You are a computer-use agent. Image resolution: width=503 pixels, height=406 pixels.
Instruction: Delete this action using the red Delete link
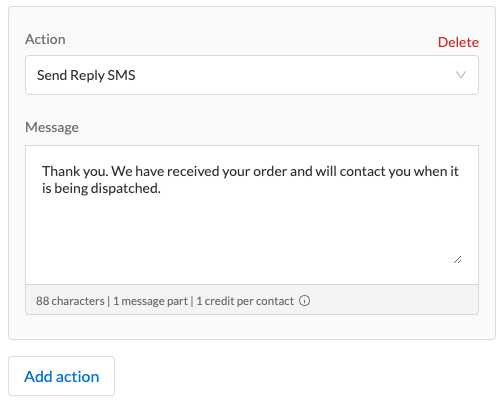458,42
